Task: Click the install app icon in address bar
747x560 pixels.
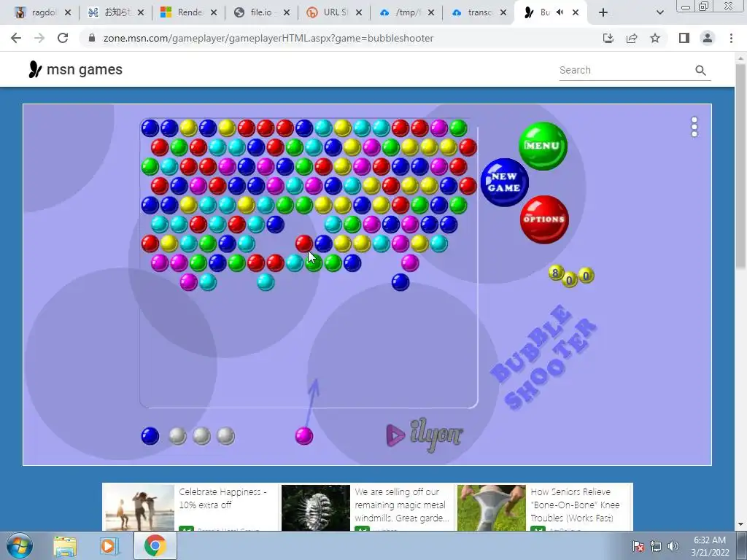Action: [608, 38]
